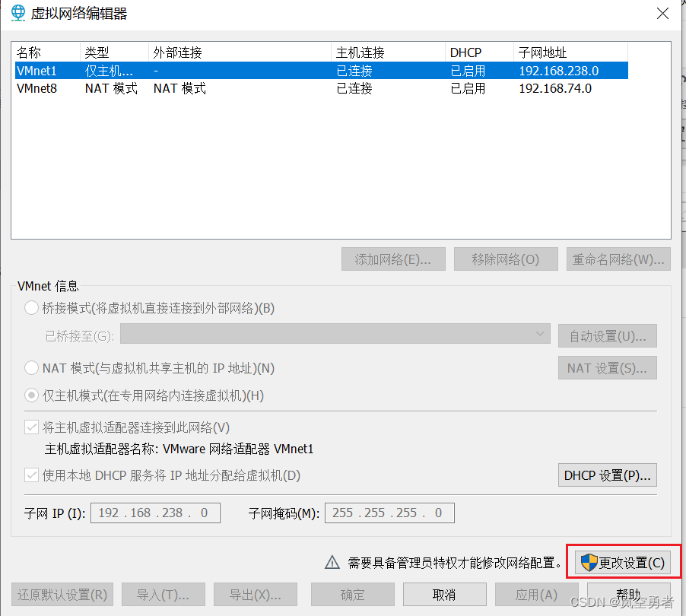Screen dimensions: 686x616
Task: Sort by 外部连接 column header
Action: pyautogui.click(x=240, y=52)
